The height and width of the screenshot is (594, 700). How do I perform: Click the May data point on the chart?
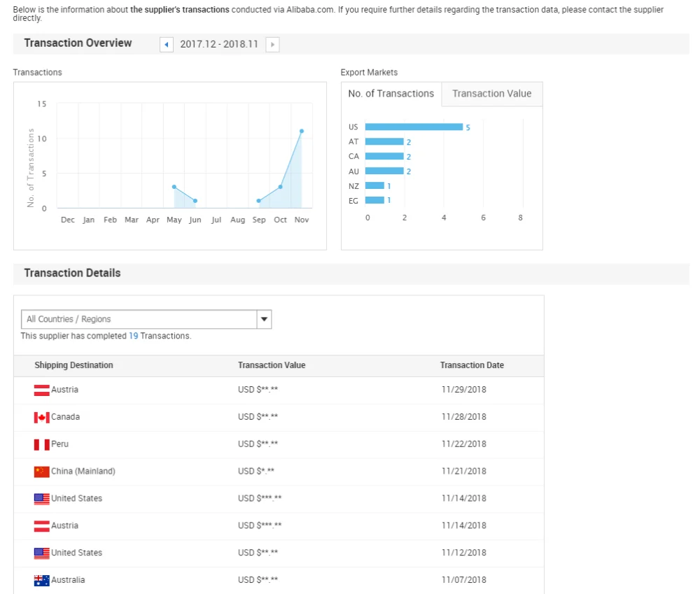[x=174, y=187]
